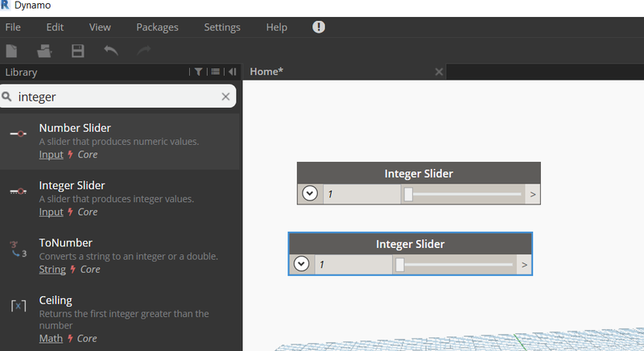Follow the Input link under Integer Slider result
644x351 pixels.
click(x=51, y=213)
